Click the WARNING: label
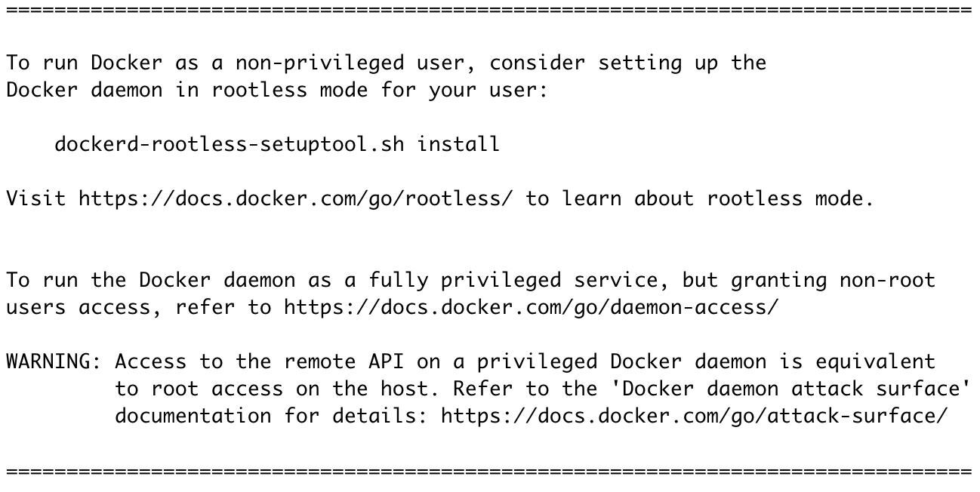 point(54,361)
